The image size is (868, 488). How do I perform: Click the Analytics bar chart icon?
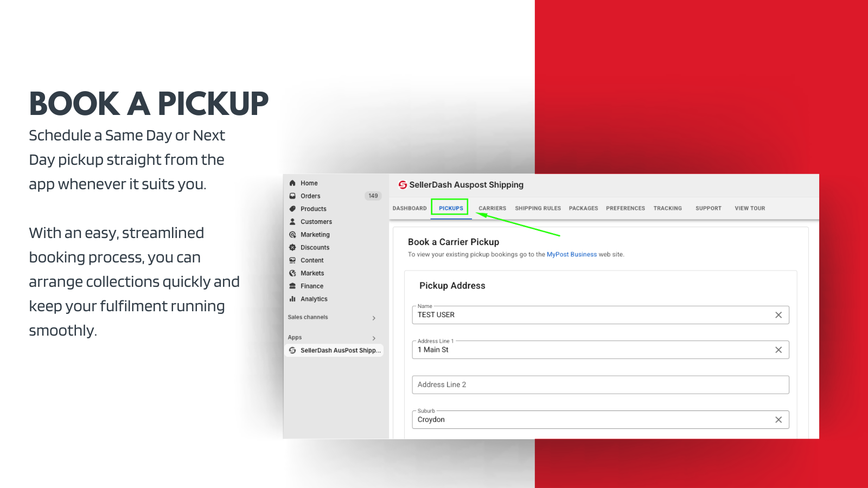[x=292, y=299]
